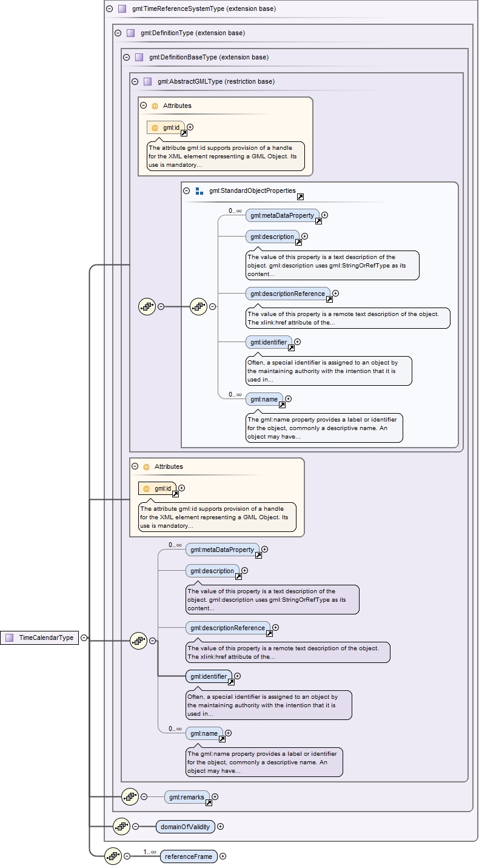
Task: Collapse the gml:StandardObjectProperties group toggle
Action: click(x=187, y=190)
